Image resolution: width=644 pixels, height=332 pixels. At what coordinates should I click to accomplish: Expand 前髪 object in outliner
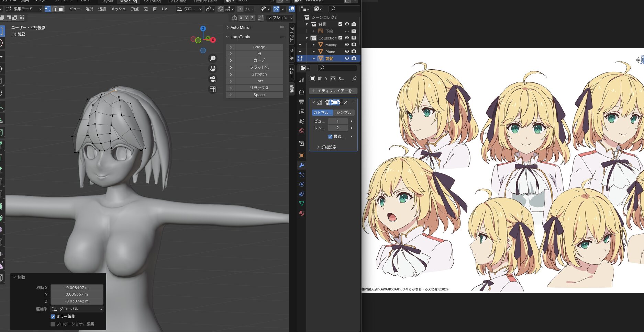(313, 58)
